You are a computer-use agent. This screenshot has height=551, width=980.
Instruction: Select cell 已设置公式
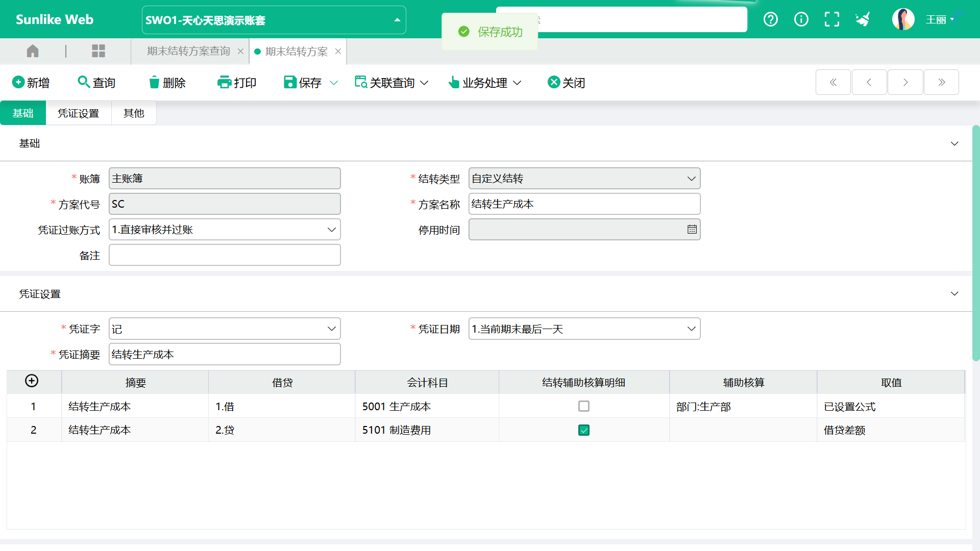click(x=891, y=407)
